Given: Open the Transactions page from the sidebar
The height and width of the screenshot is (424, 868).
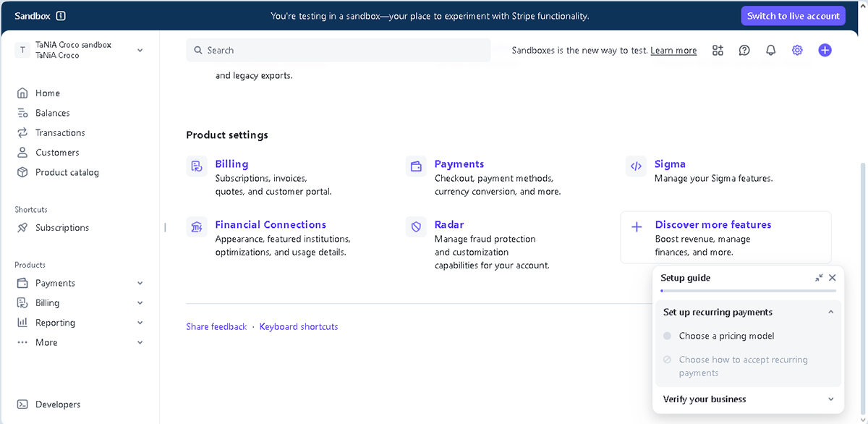Looking at the screenshot, I should click(60, 132).
